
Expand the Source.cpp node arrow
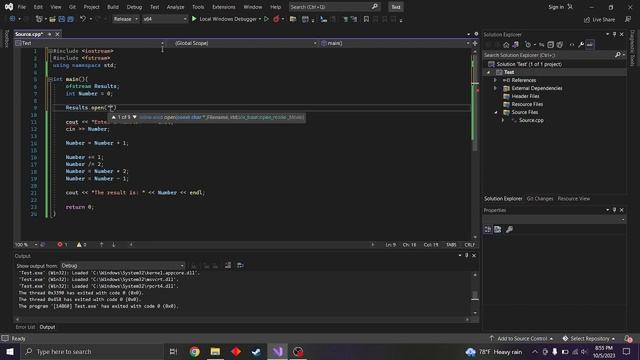(503, 120)
